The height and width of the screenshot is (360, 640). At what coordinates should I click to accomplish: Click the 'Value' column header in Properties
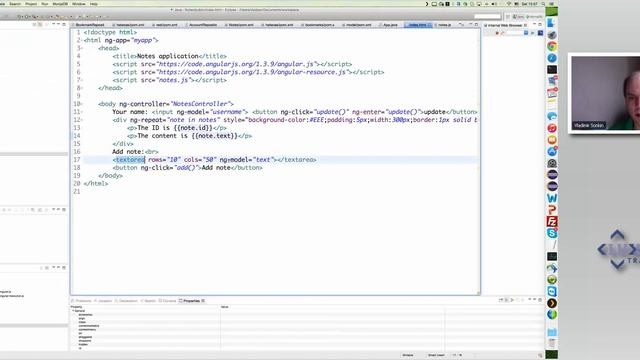click(224, 307)
